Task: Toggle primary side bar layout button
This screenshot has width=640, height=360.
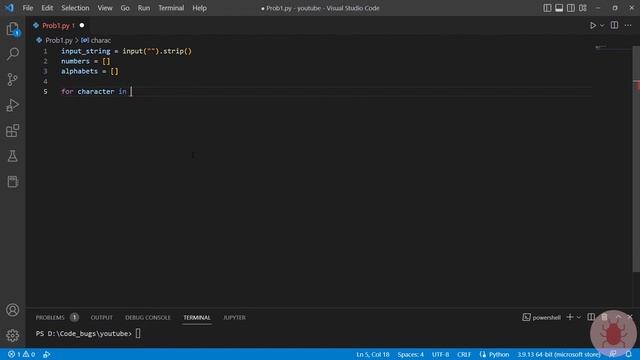Action: point(547,8)
